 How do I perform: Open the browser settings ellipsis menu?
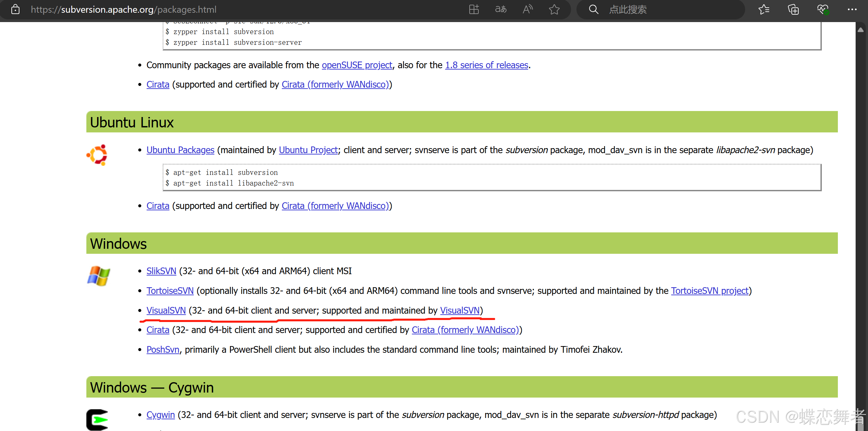[x=852, y=9]
